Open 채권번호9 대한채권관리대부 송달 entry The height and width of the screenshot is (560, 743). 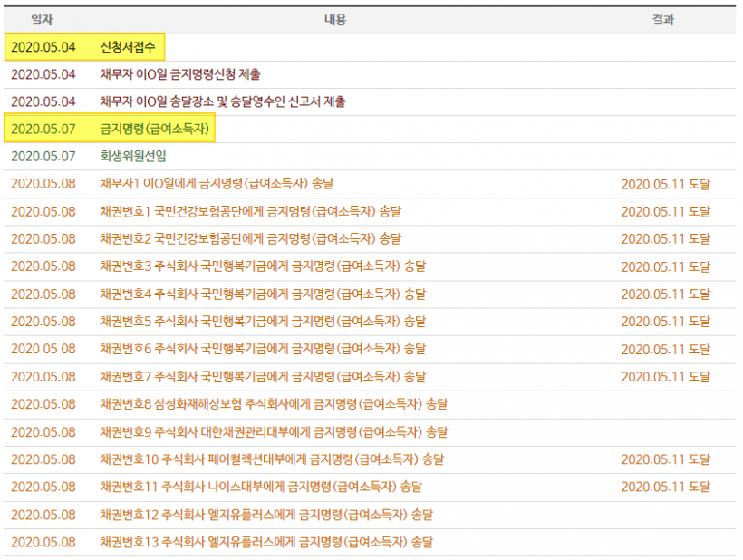[274, 432]
